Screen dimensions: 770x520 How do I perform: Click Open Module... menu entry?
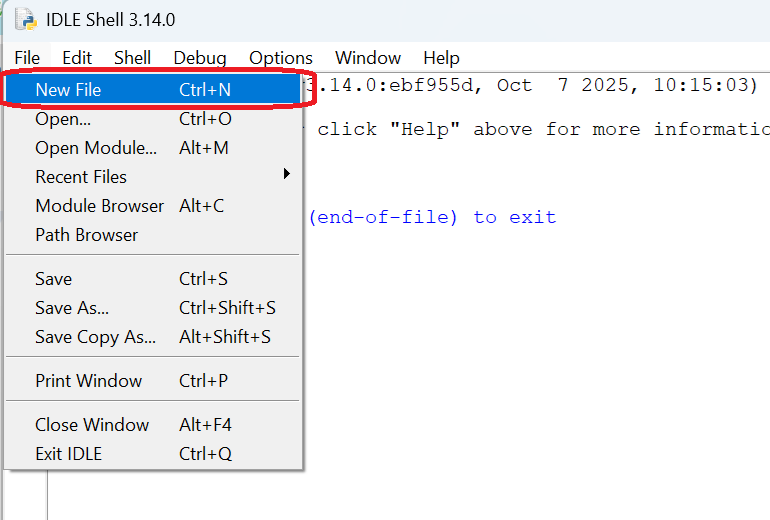coord(96,148)
